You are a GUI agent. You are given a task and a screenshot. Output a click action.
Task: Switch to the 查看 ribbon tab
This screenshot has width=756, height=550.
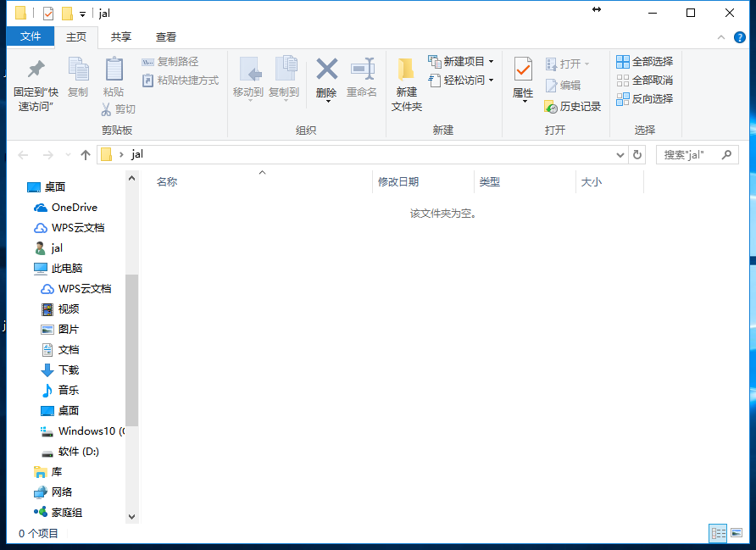point(166,36)
